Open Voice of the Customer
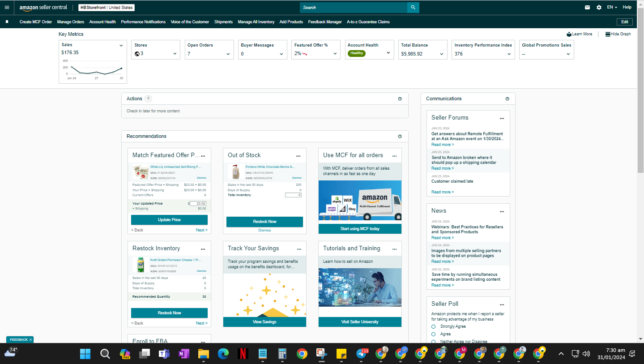644x364 pixels. coord(190,22)
